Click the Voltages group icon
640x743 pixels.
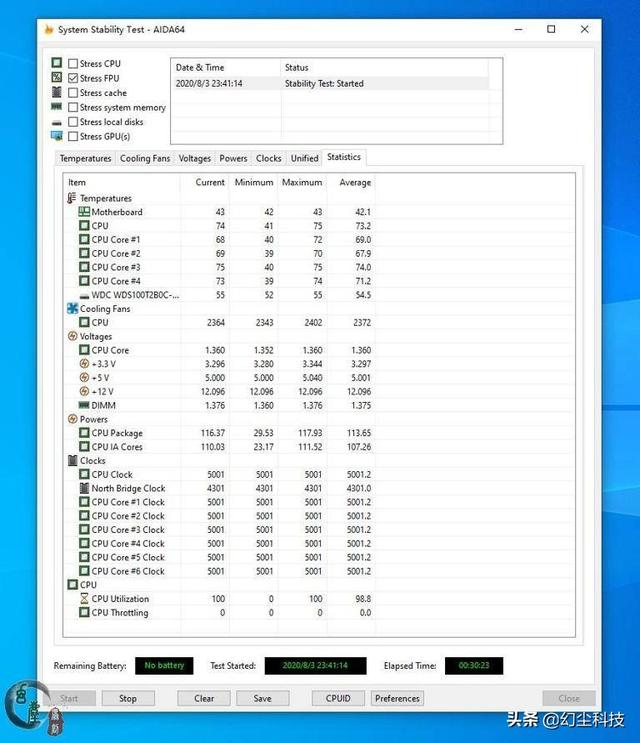(x=72, y=336)
